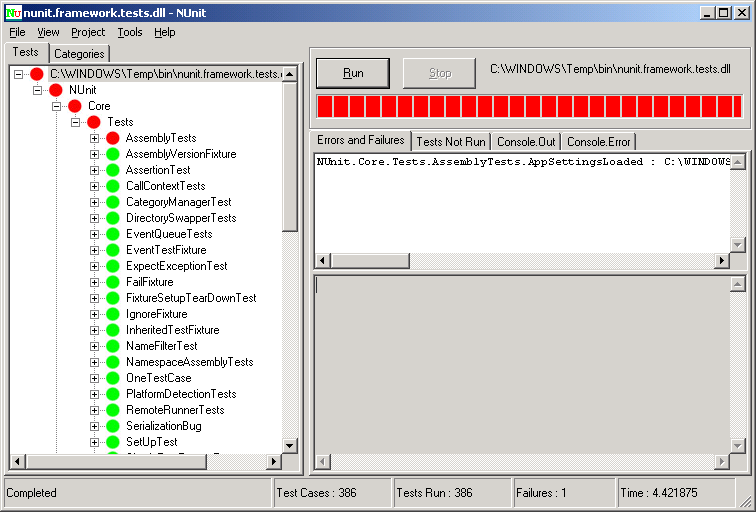Expand the FailFixture node

pyautogui.click(x=94, y=282)
